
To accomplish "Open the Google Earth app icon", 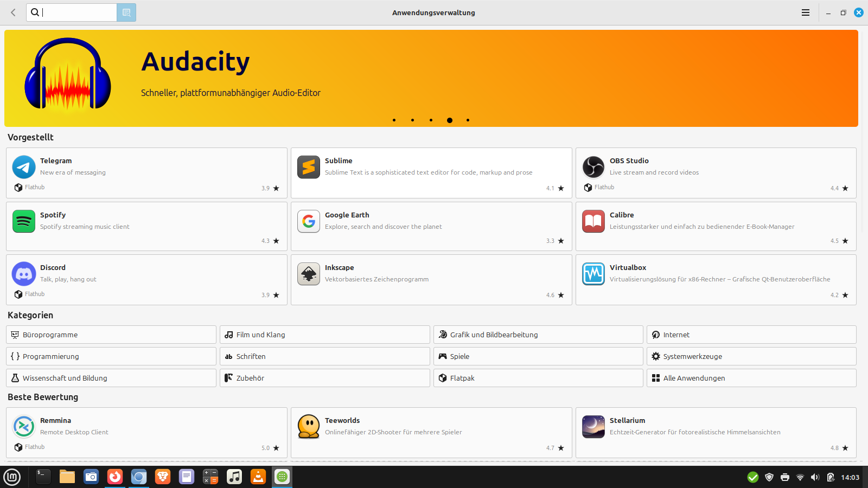I will click(x=309, y=221).
